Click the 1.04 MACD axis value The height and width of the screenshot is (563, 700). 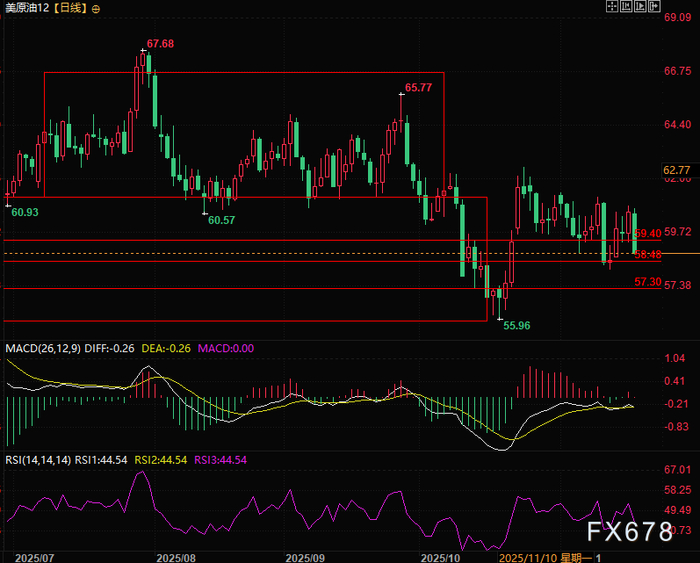click(675, 358)
